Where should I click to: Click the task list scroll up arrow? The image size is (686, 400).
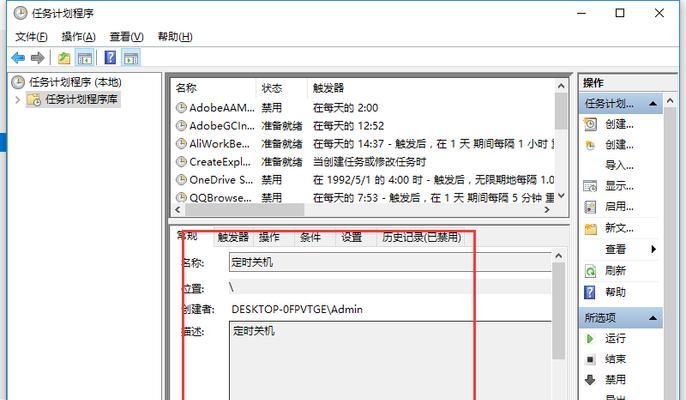[x=561, y=86]
